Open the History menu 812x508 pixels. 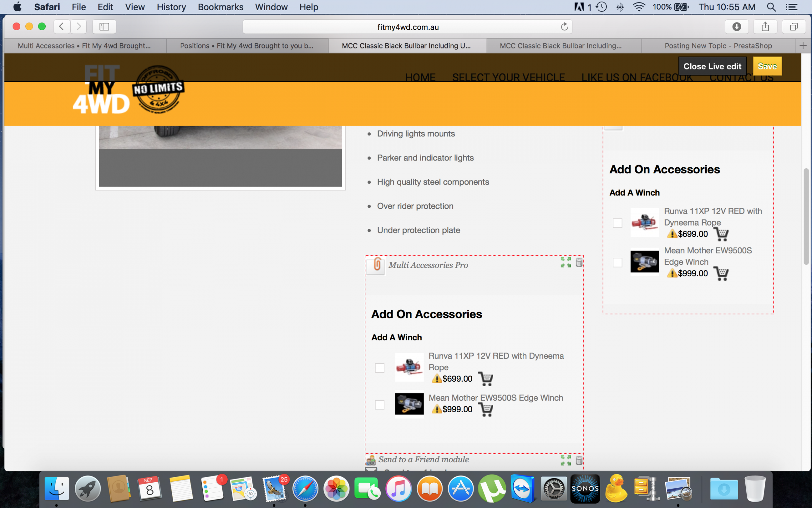(171, 7)
